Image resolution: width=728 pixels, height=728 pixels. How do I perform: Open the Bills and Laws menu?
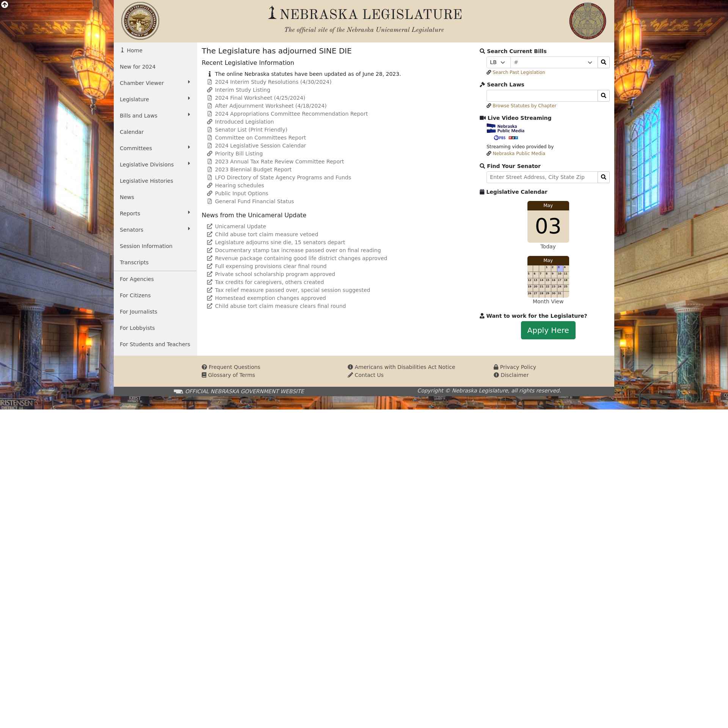point(155,115)
